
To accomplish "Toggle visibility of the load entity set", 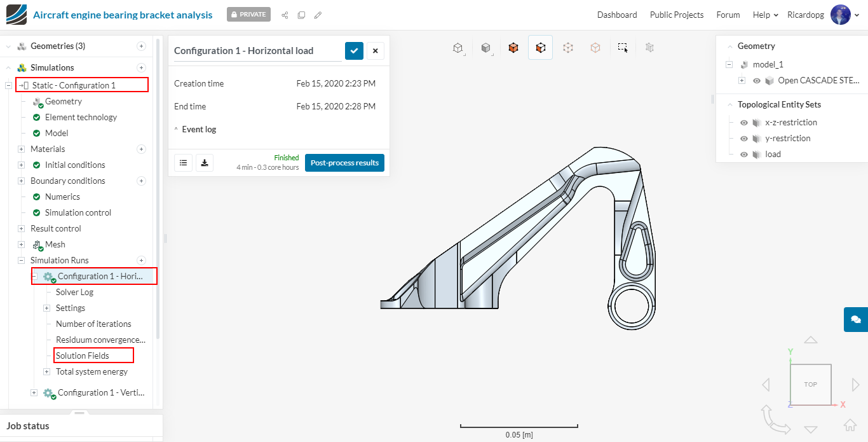I will (x=744, y=155).
